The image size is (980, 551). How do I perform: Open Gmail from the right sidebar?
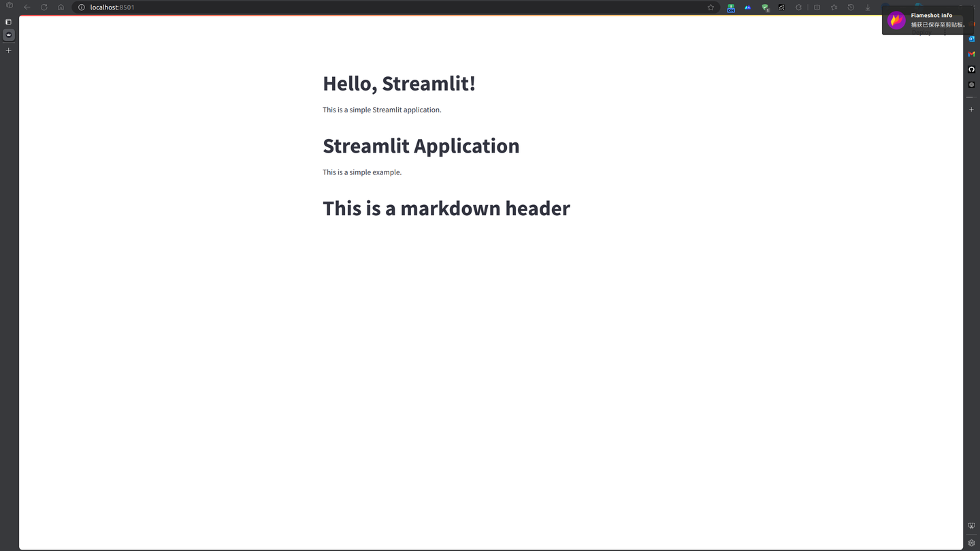point(971,54)
